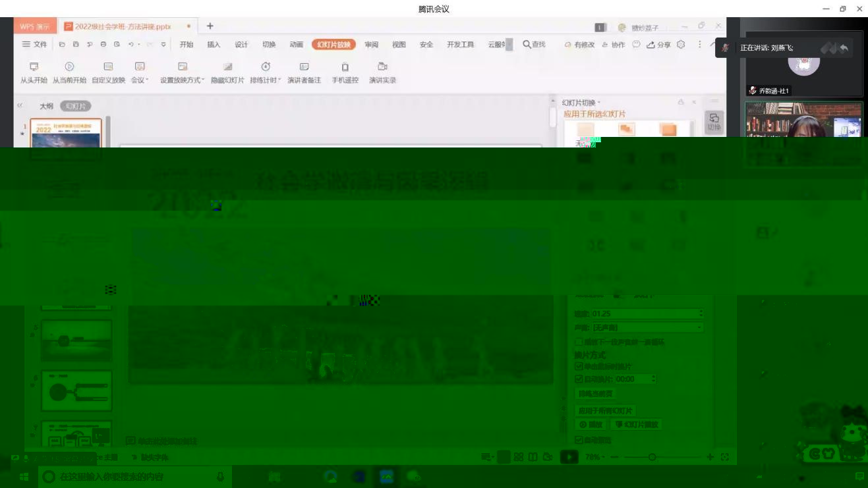Viewport: 868px width, 488px height.
Task: Click the print preview quick-access icon
Action: click(x=117, y=44)
